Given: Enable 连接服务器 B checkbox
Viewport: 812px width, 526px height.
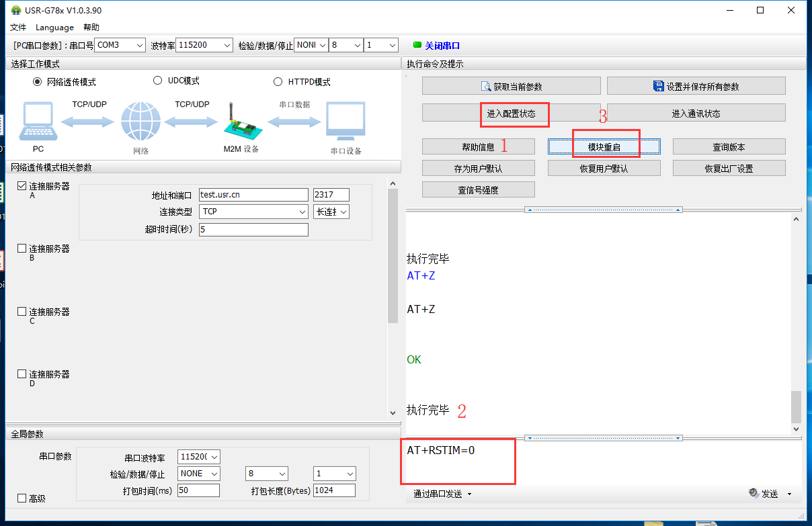Looking at the screenshot, I should pos(22,249).
